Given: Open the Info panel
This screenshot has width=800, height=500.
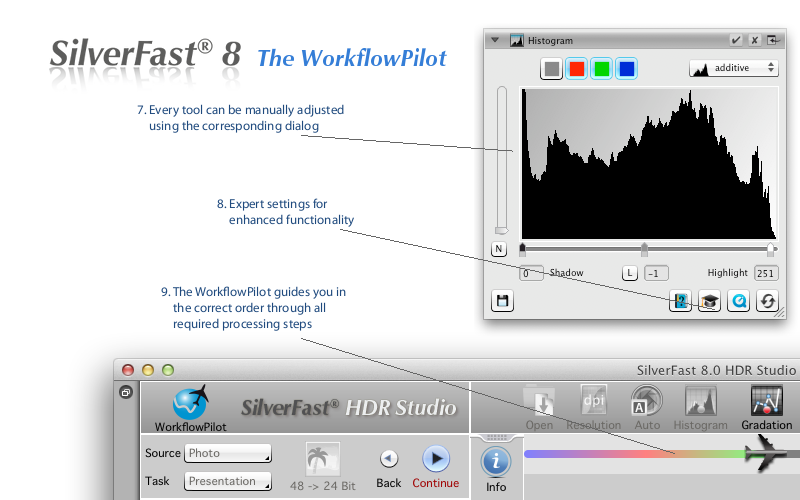Looking at the screenshot, I should click(496, 464).
